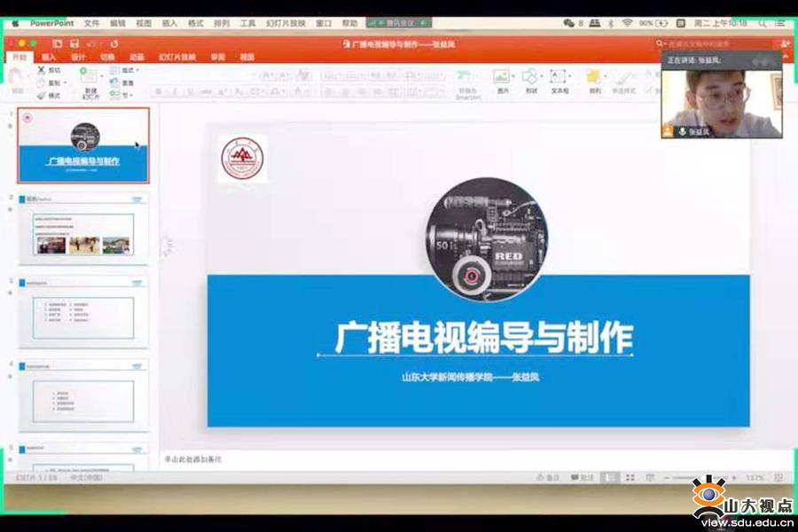
Task: Open the Shapes gallery icon
Action: pos(529,77)
